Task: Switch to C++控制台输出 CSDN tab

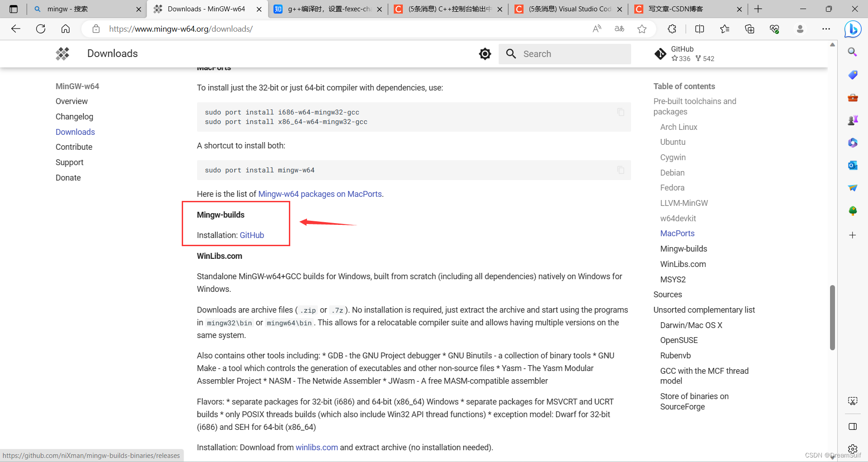Action: tap(448, 9)
